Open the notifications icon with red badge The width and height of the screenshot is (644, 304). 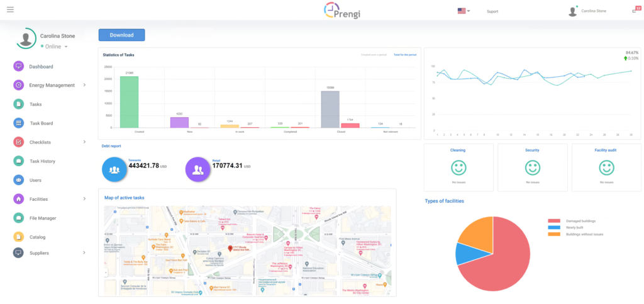click(636, 10)
